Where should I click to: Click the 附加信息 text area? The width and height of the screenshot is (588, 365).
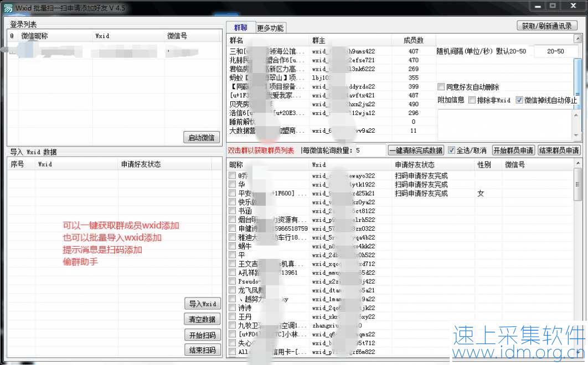505,125
